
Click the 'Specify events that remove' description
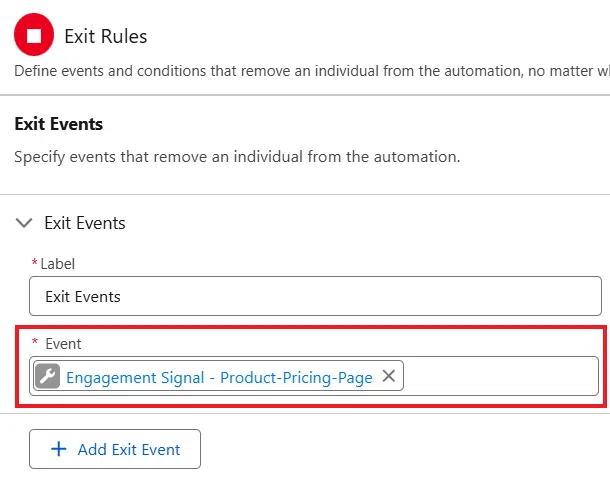coord(237,157)
